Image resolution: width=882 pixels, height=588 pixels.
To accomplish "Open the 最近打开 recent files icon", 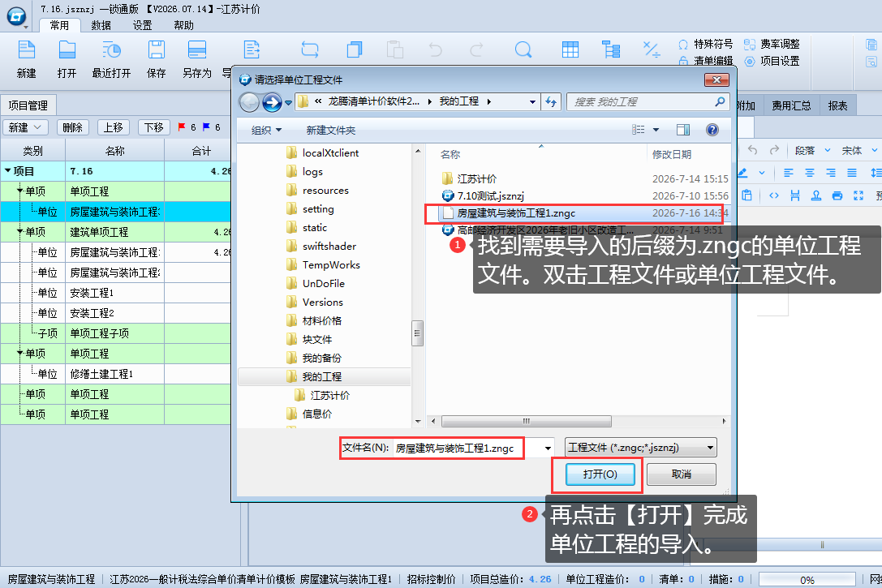I will click(x=111, y=50).
